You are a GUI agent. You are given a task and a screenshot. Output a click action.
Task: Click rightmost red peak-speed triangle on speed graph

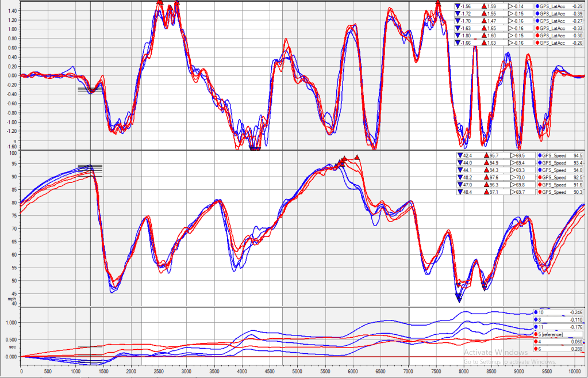(x=357, y=157)
